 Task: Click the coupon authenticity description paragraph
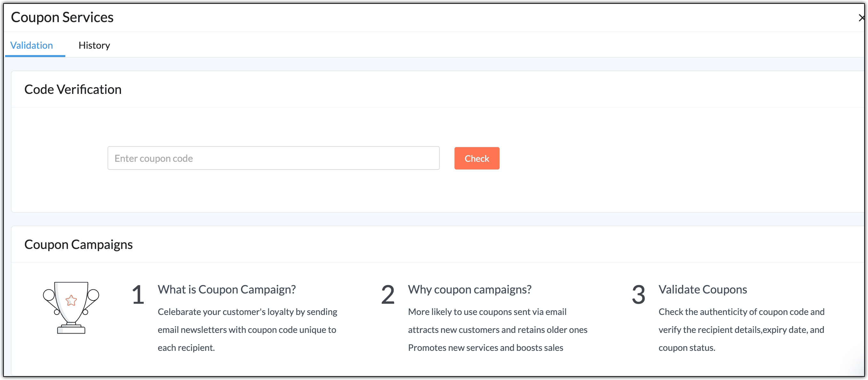tap(741, 329)
